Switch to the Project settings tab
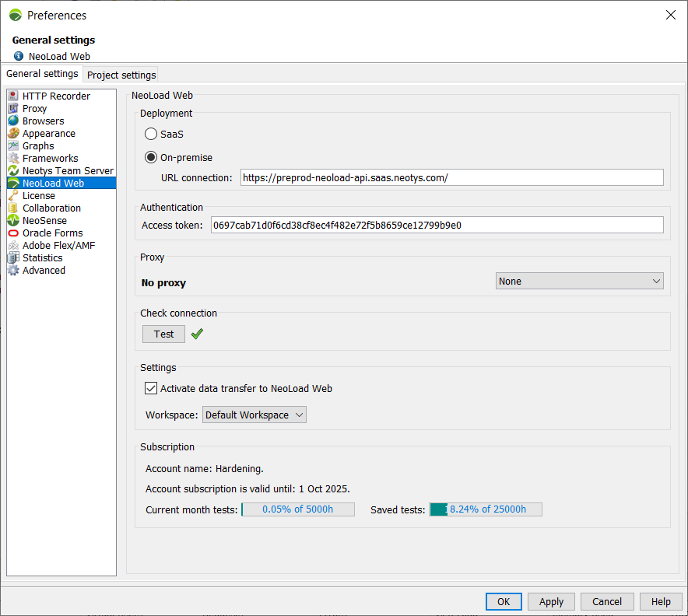Viewport: 688px width, 616px height. click(x=121, y=75)
